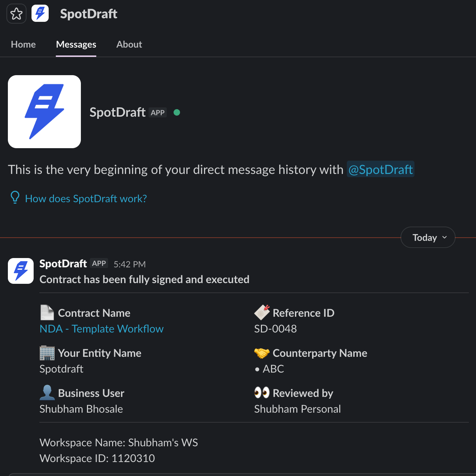Open the About tab
The image size is (476, 476).
[129, 44]
